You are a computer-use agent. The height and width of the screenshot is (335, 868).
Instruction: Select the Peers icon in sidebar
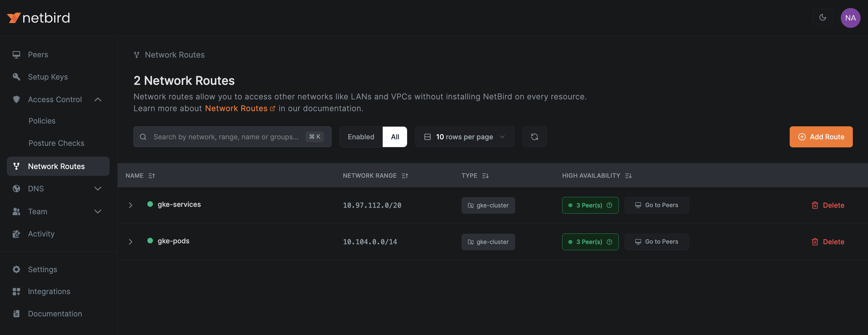[16, 54]
